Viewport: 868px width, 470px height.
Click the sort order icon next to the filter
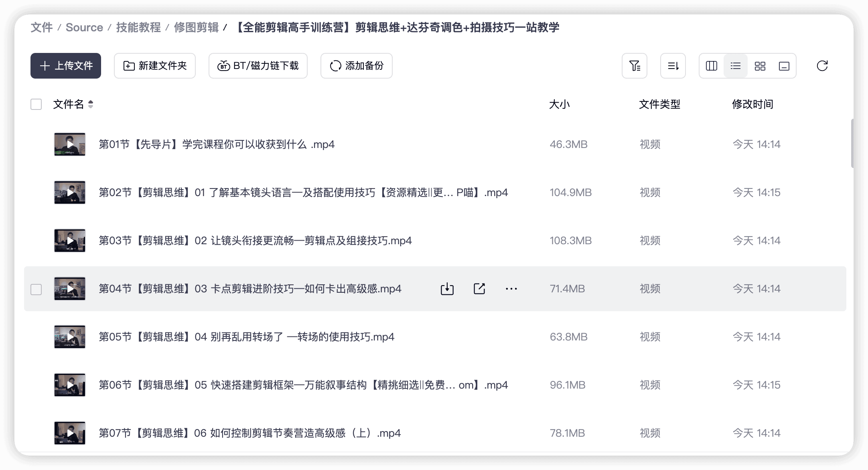pyautogui.click(x=673, y=66)
